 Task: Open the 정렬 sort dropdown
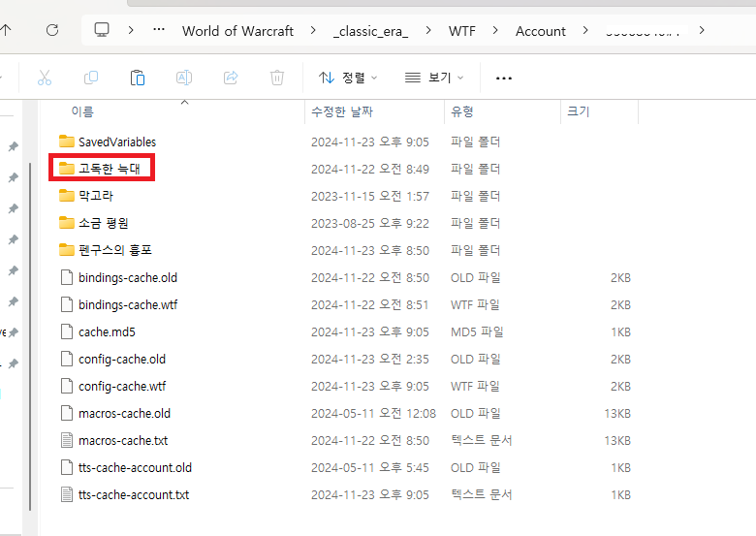click(348, 78)
